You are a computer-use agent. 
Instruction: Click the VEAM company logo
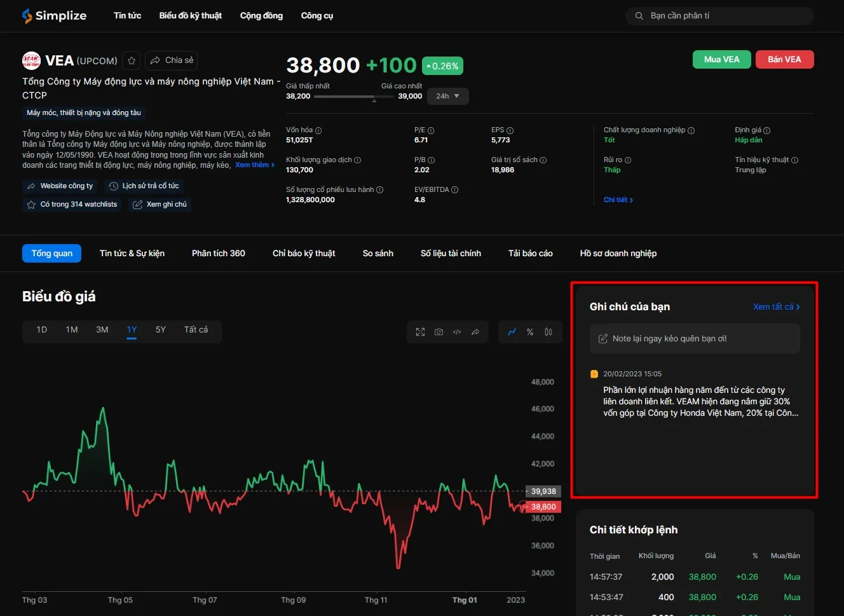point(31,60)
